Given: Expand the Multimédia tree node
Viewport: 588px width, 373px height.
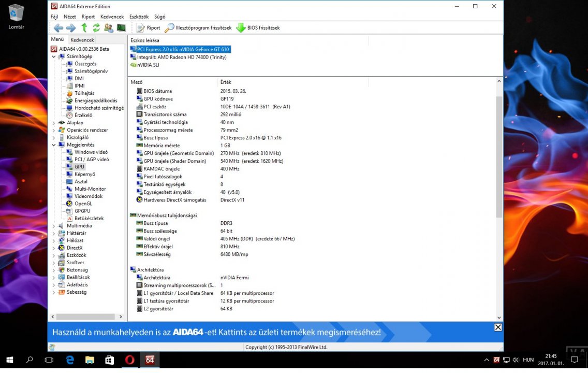Looking at the screenshot, I should (54, 226).
